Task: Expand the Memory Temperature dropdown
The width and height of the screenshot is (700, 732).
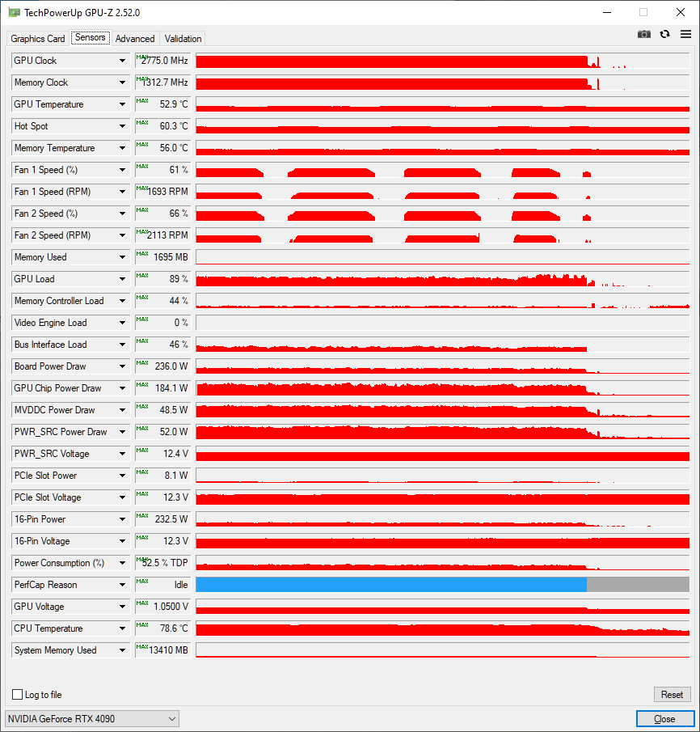Action: tap(122, 148)
